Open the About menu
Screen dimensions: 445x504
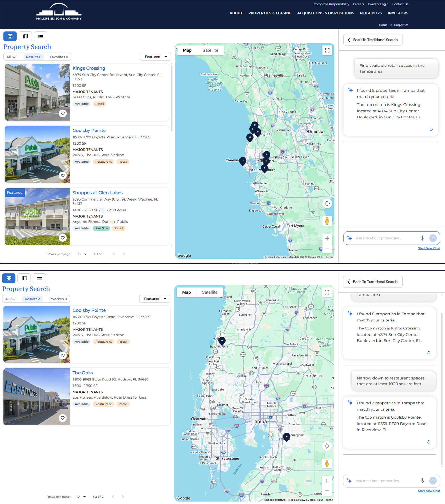pyautogui.click(x=236, y=13)
